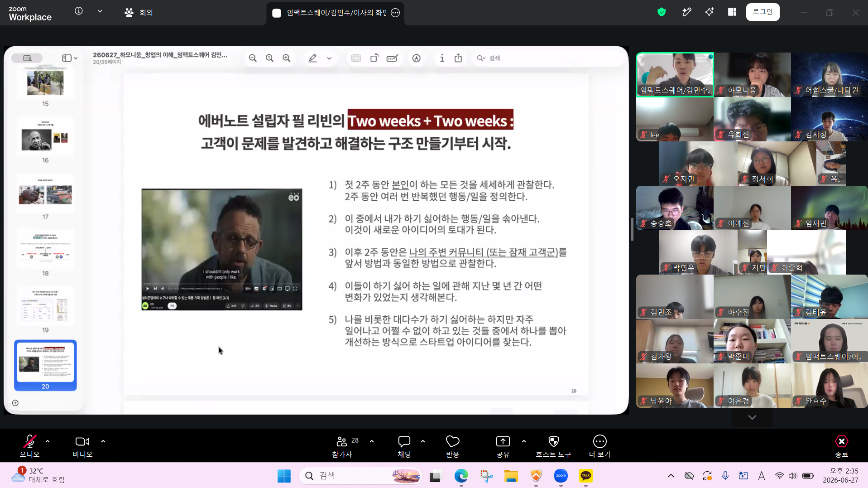Expand the share screen options arrow
Image resolution: width=868 pixels, height=488 pixels.
pos(524,441)
